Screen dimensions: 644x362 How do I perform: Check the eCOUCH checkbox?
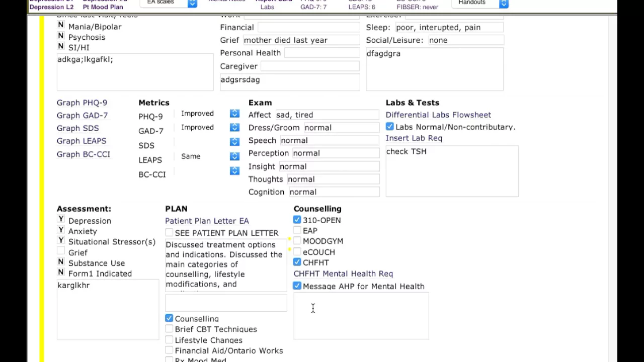tap(297, 251)
